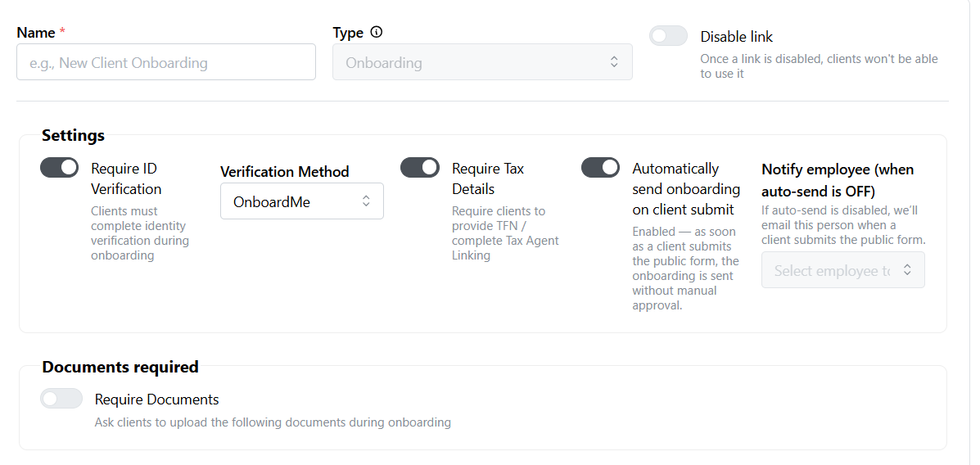Click the Verification Method label
This screenshot has width=980, height=465.
click(x=284, y=172)
